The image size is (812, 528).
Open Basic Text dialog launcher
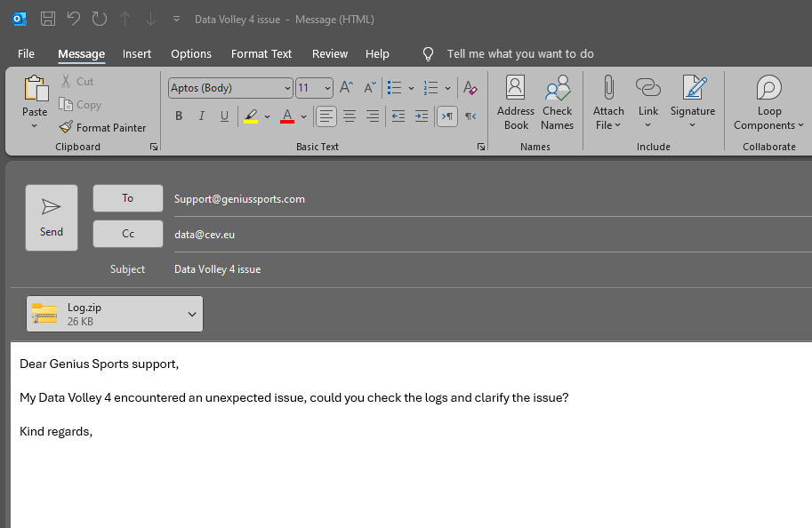click(481, 147)
